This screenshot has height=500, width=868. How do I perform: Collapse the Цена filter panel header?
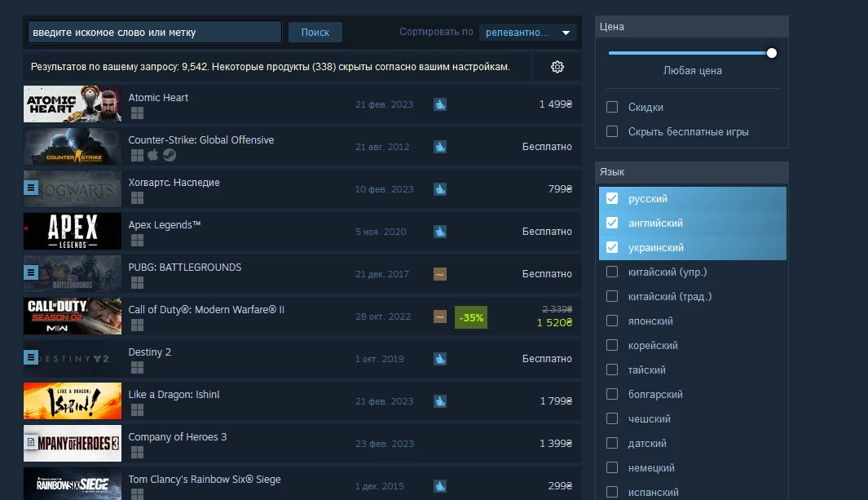pos(691,27)
